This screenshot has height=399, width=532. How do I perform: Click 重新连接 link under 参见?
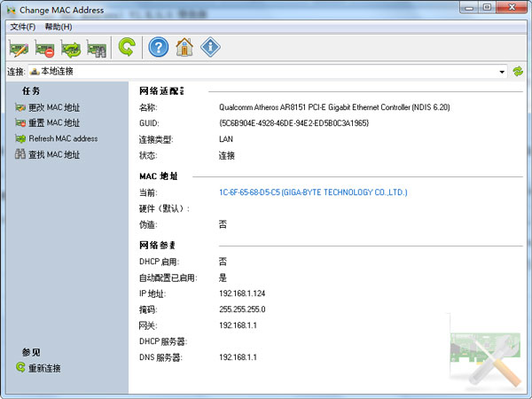pos(44,368)
